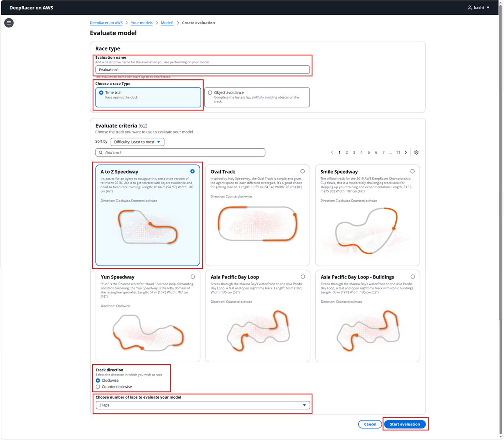The height and width of the screenshot is (440, 504).
Task: Navigate to Your models breadcrumb
Action: click(x=141, y=23)
